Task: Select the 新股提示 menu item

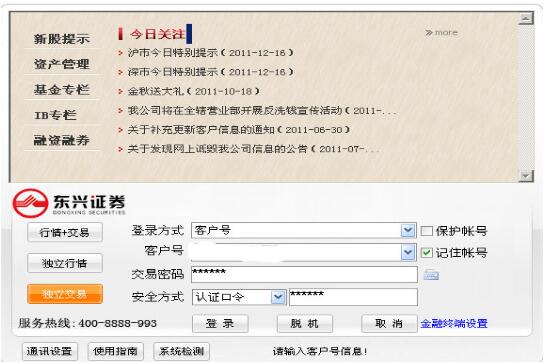Action: [62, 39]
